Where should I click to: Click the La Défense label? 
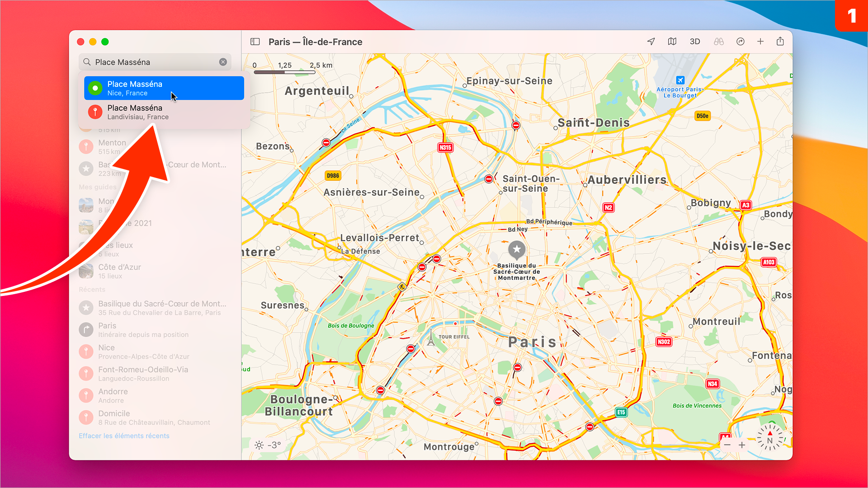pos(360,251)
